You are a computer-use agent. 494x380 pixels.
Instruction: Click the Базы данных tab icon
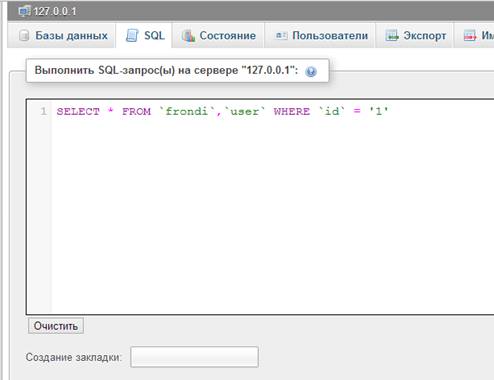click(24, 35)
